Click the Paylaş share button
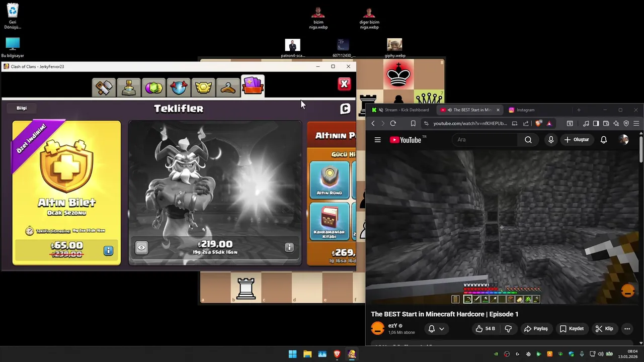The width and height of the screenshot is (644, 362). pyautogui.click(x=536, y=329)
